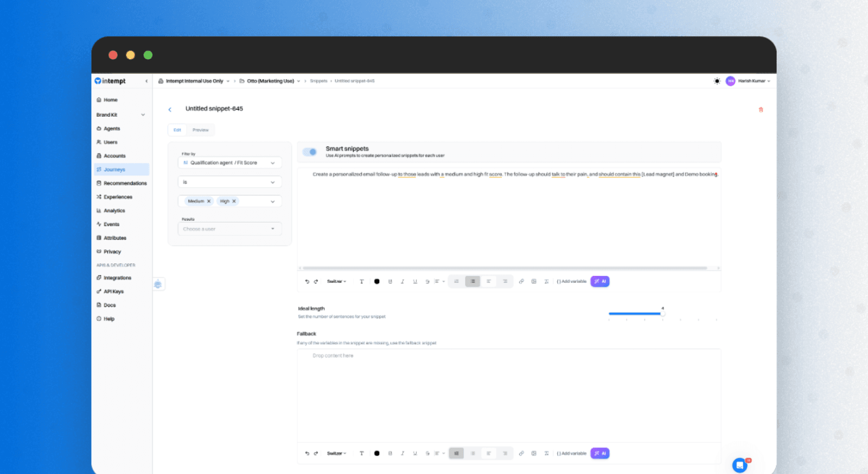Insert numbered list in the prompt editor toolbar
The height and width of the screenshot is (474, 868).
click(x=456, y=281)
